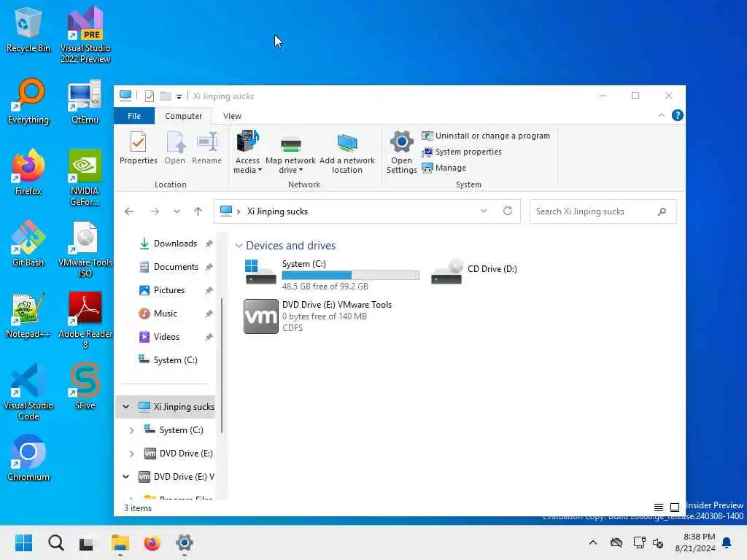Go forward with the right arrow

click(x=155, y=211)
